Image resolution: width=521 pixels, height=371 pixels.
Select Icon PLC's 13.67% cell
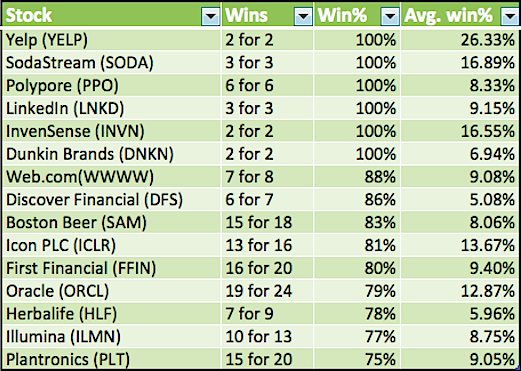coord(460,245)
